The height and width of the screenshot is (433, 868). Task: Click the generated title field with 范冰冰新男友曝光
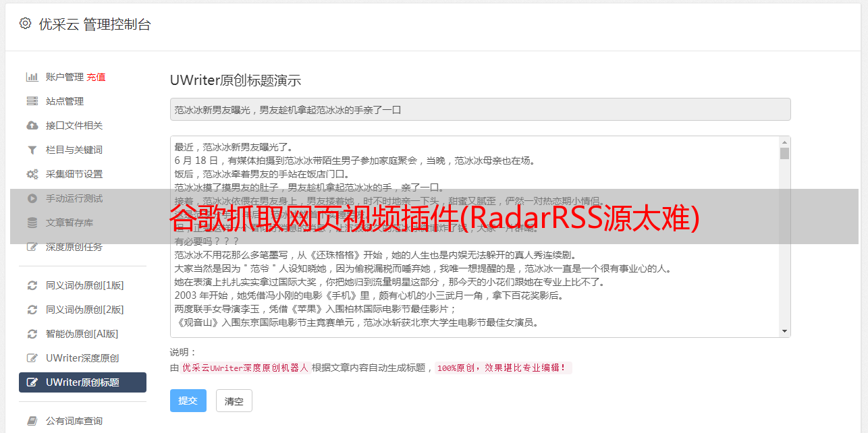click(x=480, y=109)
